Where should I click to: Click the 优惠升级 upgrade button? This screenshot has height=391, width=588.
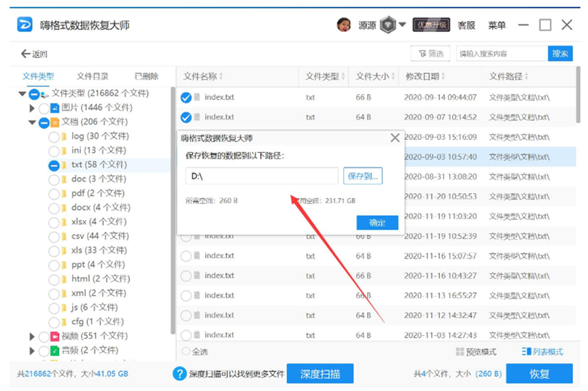coord(431,25)
